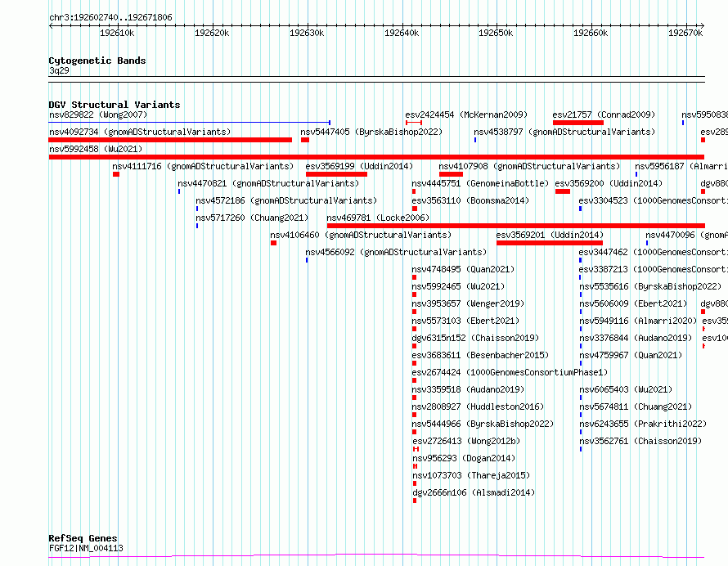Open esv3563110 (Boomsma2014) variant

coord(470,200)
